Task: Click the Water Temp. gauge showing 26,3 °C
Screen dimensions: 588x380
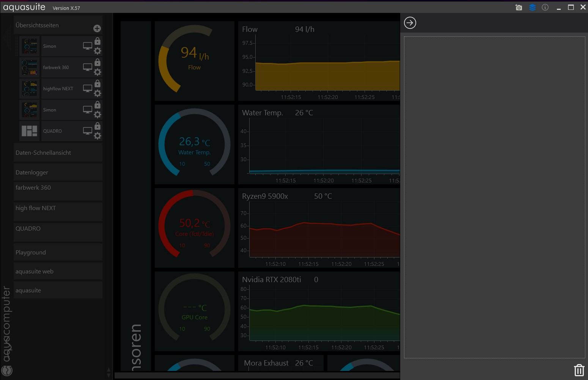Action: pos(195,144)
